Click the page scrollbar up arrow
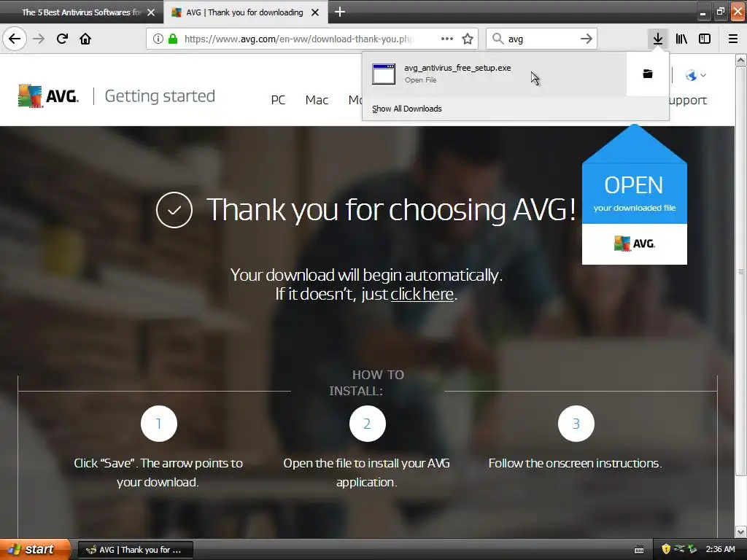Screen dimensions: 747x560 (741, 60)
